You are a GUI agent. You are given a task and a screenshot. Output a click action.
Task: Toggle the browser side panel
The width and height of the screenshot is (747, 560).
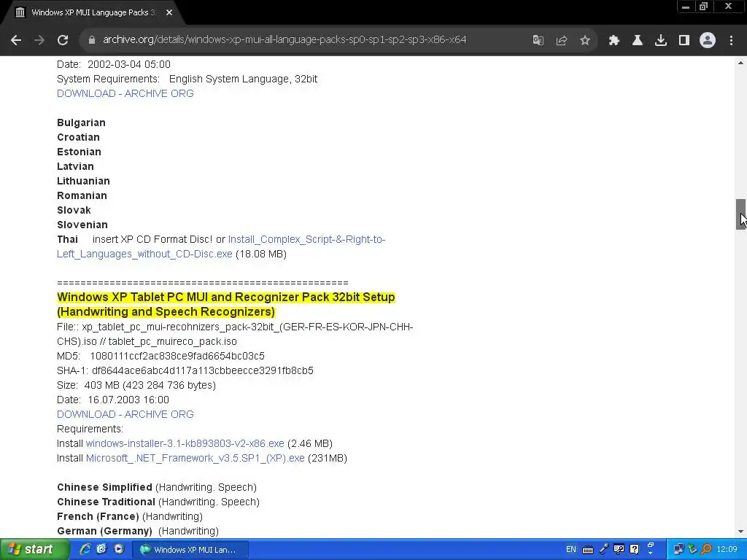[x=684, y=40]
